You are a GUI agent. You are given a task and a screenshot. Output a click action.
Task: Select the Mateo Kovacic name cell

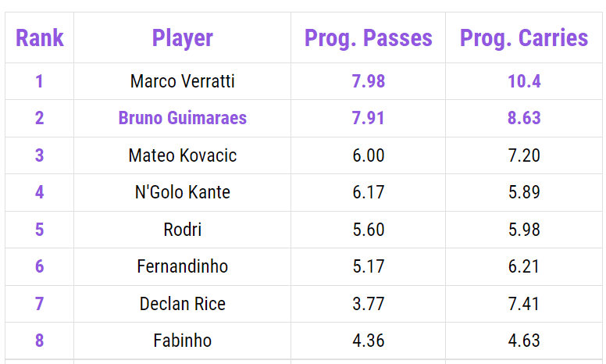coord(182,155)
